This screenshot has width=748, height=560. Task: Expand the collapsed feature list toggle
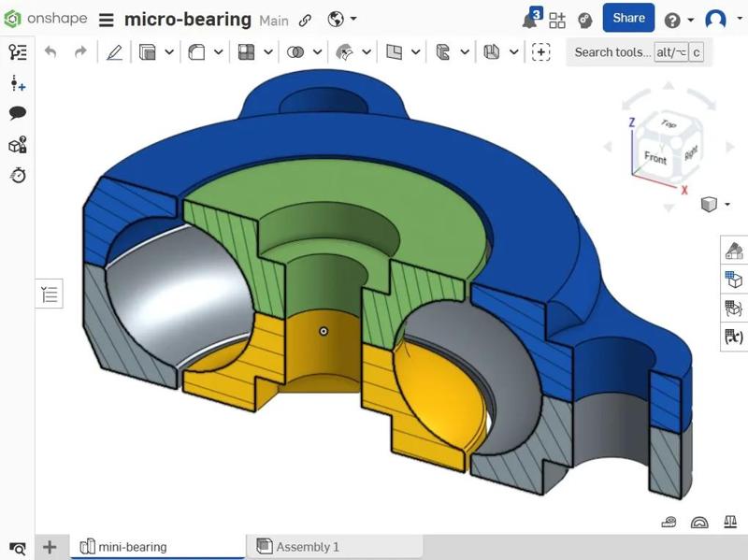pyautogui.click(x=50, y=294)
